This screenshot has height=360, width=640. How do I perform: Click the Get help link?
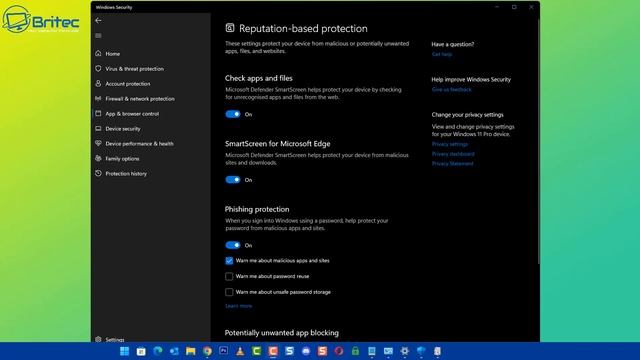[x=442, y=54]
